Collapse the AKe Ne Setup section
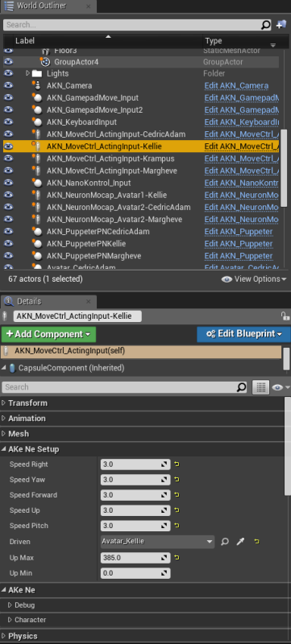291x644 pixels. tap(4, 449)
